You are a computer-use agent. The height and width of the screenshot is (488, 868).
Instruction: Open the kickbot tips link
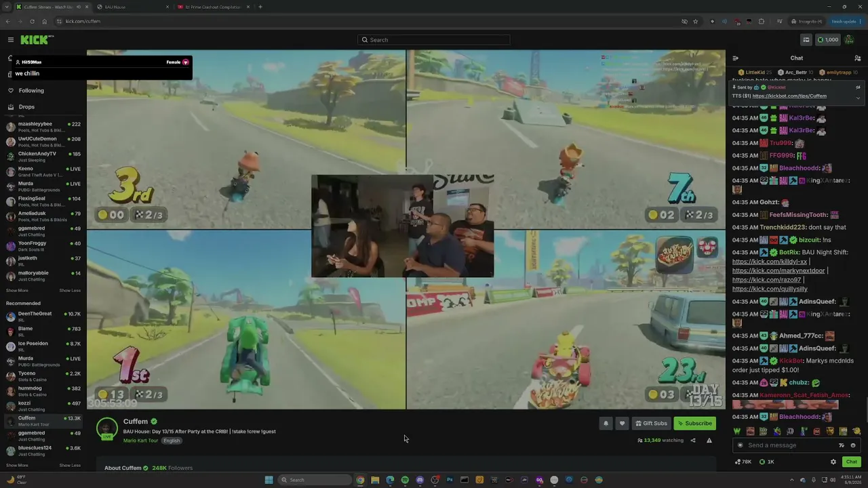789,96
